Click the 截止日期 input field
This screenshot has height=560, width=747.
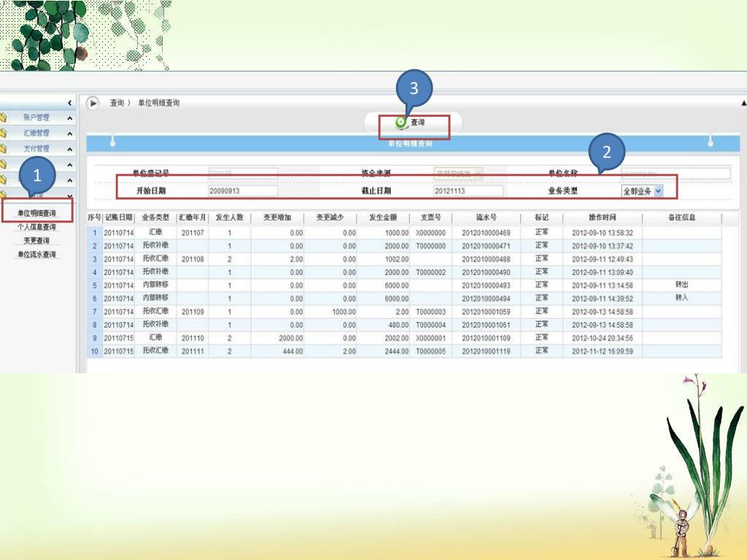[468, 191]
